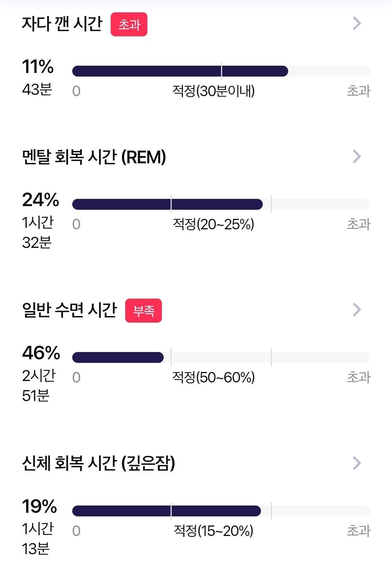This screenshot has height=573, width=392.
Task: Select the 일반 수면 시간 heading
Action: pyautogui.click(x=69, y=310)
